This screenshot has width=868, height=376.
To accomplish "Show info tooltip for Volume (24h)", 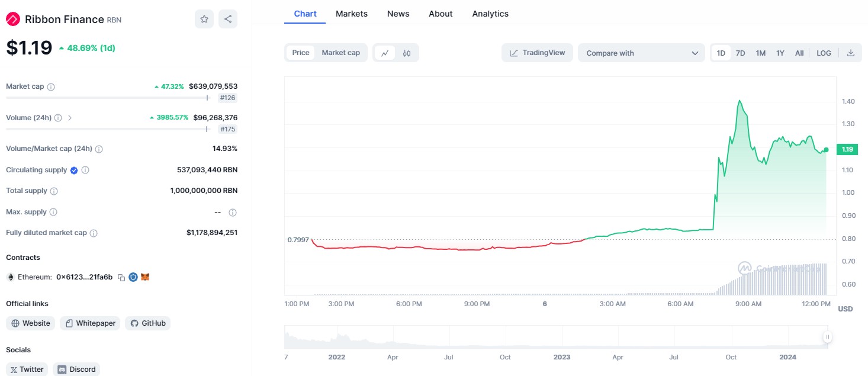I will (x=58, y=118).
